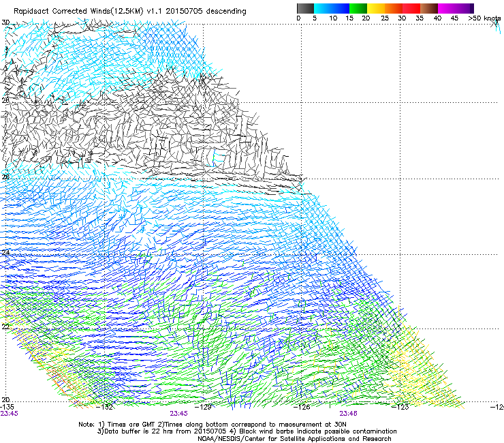Click the orange 25-30 knots color segment
This screenshot has width=504, height=443.
click(x=394, y=8)
